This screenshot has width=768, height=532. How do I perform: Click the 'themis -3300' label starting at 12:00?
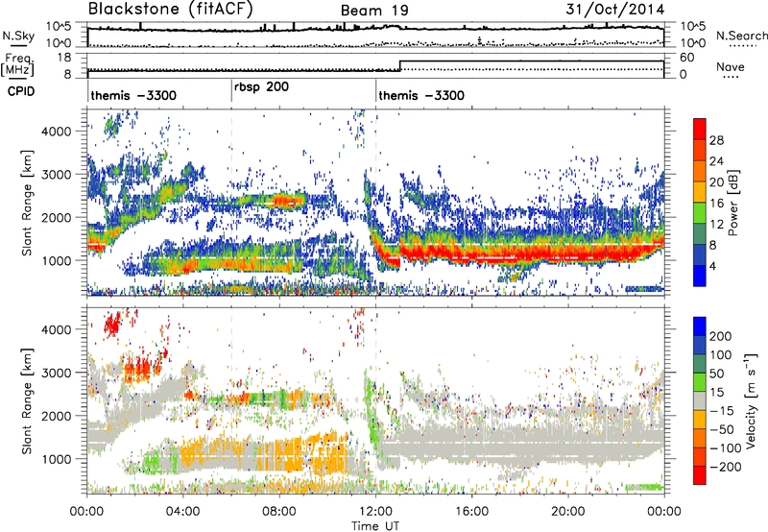421,95
